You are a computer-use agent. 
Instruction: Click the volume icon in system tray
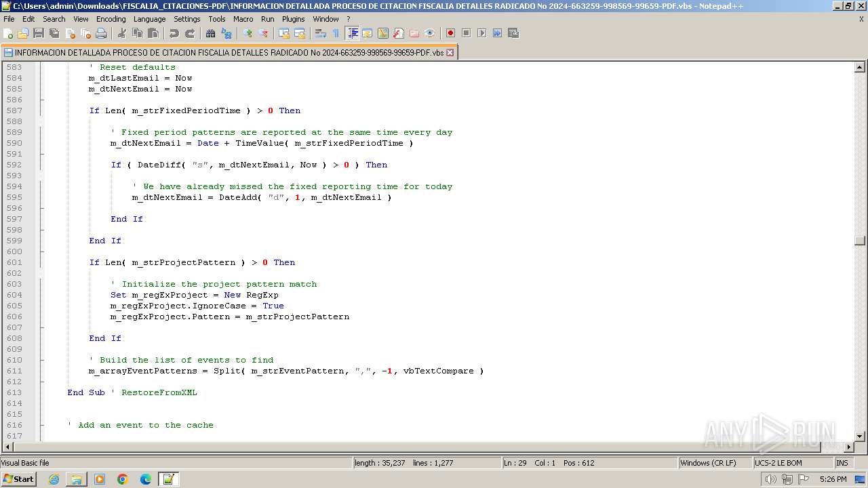pos(770,479)
